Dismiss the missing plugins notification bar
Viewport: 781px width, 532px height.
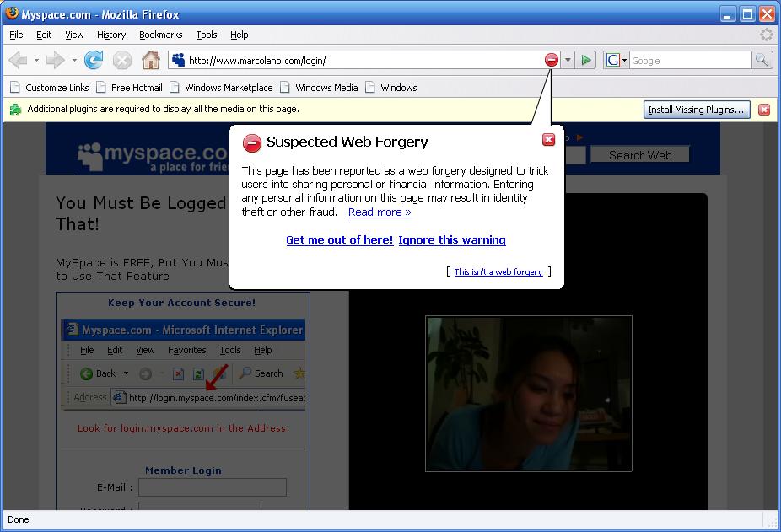coord(764,110)
